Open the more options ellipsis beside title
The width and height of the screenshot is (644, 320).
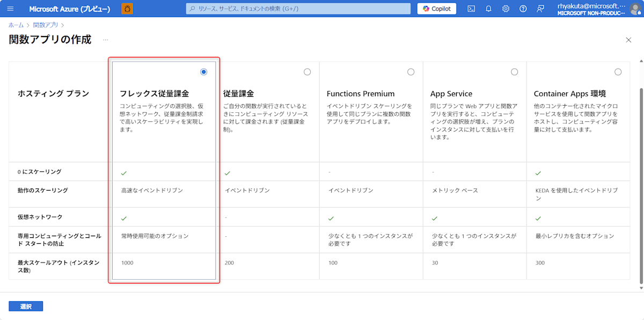click(105, 40)
